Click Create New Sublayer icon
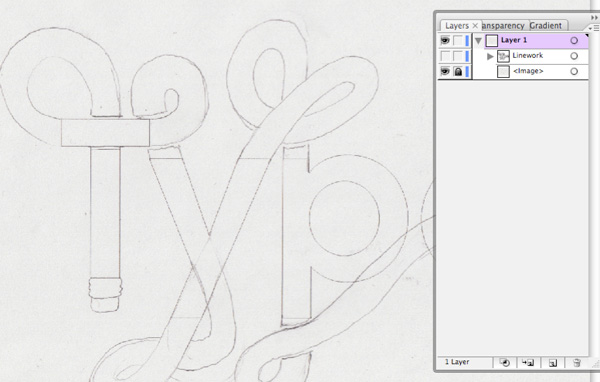The image size is (600, 382). [x=528, y=362]
